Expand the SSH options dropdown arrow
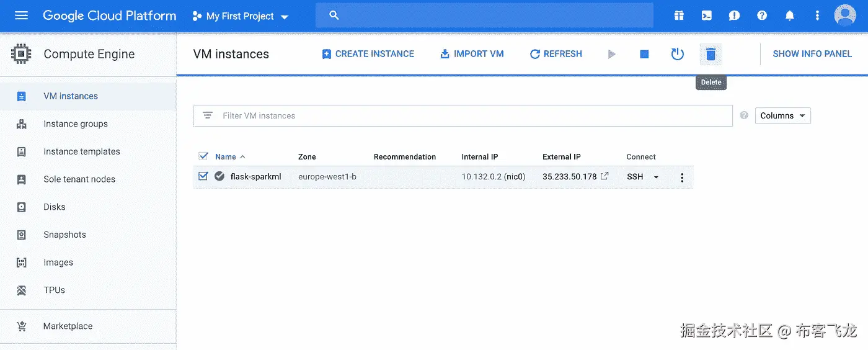The width and height of the screenshot is (868, 350). [656, 177]
